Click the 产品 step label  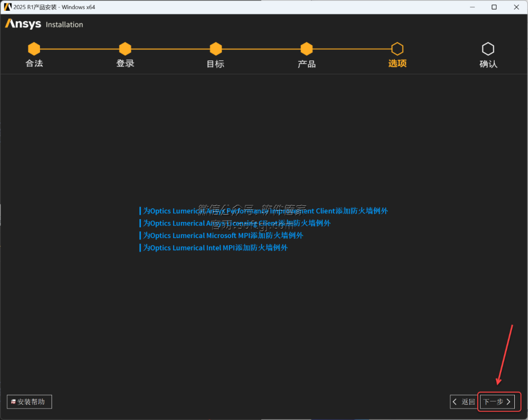[x=307, y=64]
